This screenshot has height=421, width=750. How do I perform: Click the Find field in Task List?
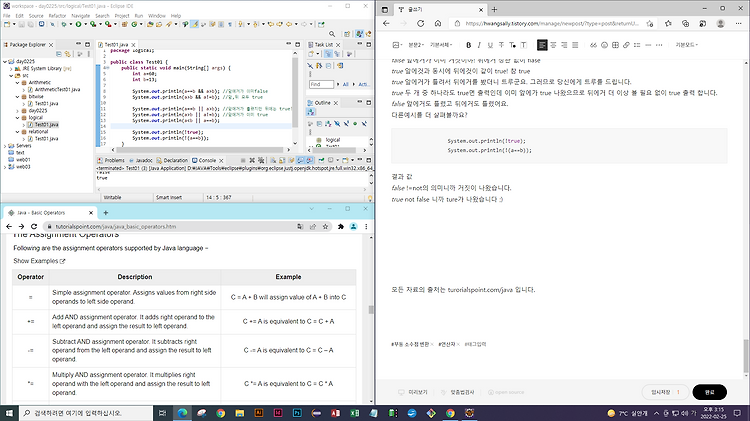click(x=321, y=84)
